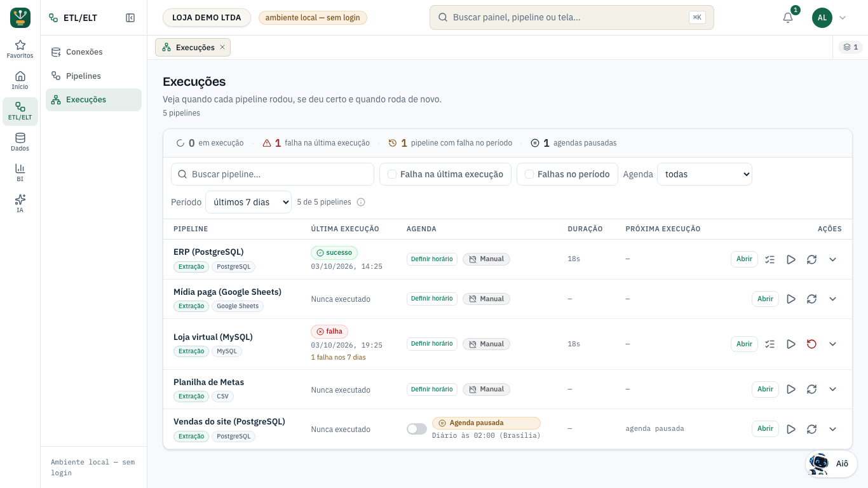The height and width of the screenshot is (488, 868).
Task: Retry the failed Loja virtual (MySQL) run
Action: pyautogui.click(x=811, y=344)
